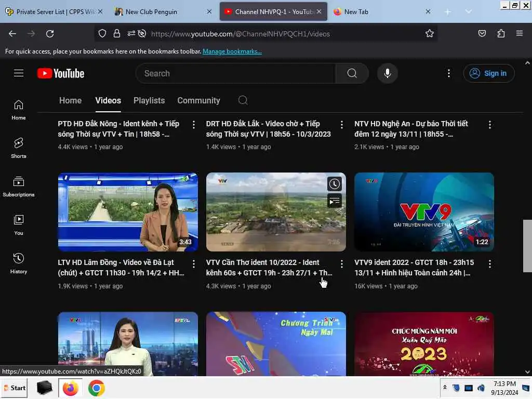Click the Manage bookmarks link
Viewport: 532px width, 399px height.
click(232, 51)
